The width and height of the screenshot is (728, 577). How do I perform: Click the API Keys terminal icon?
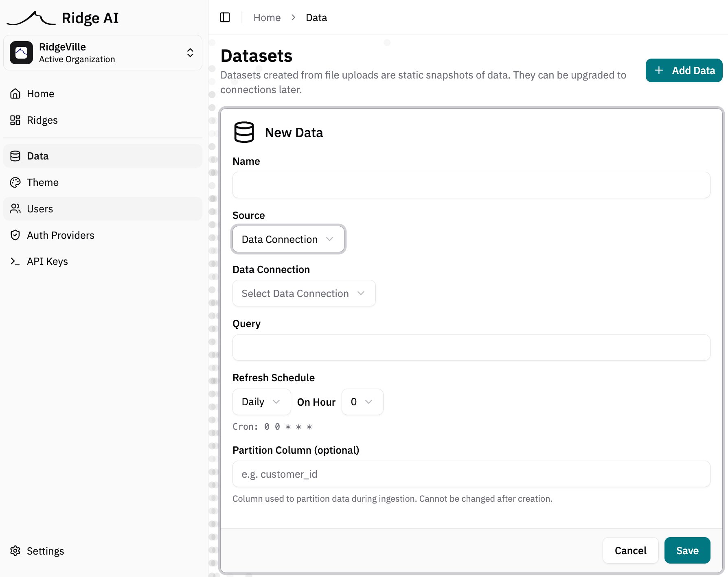point(15,261)
